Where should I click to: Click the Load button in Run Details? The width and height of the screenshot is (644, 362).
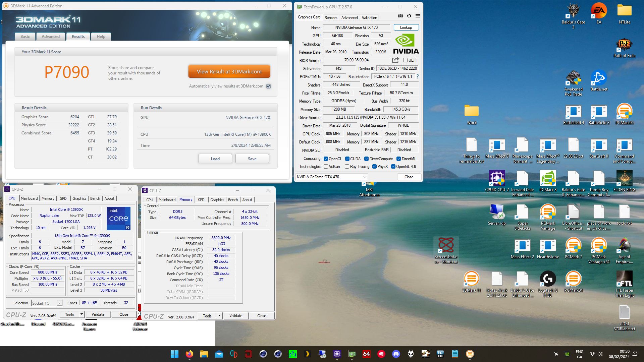tap(215, 159)
